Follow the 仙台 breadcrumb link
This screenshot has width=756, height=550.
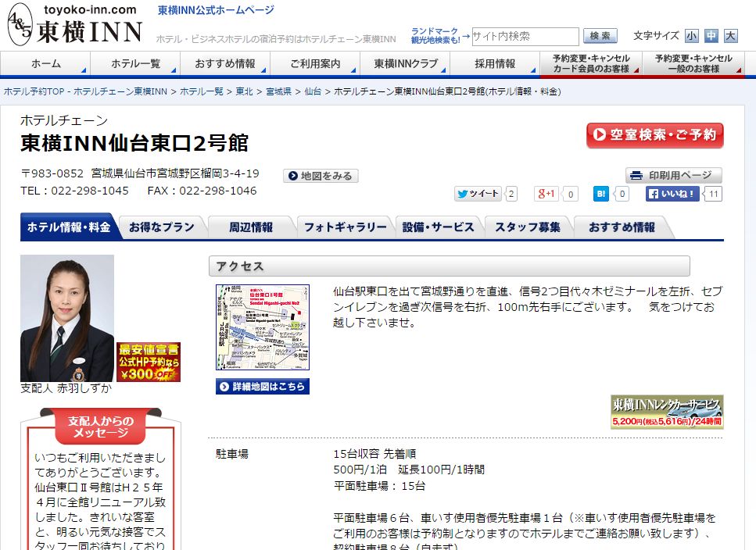[x=313, y=91]
